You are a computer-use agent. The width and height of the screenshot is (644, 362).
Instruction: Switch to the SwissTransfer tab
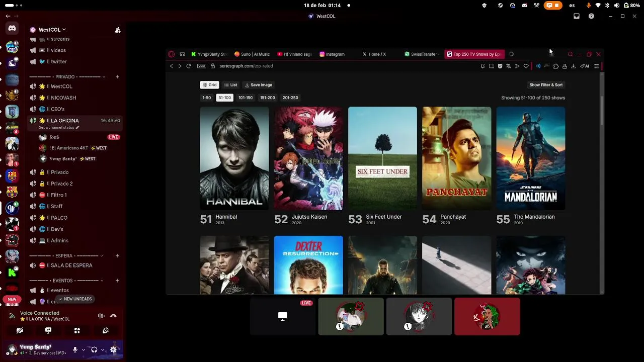tap(421, 54)
